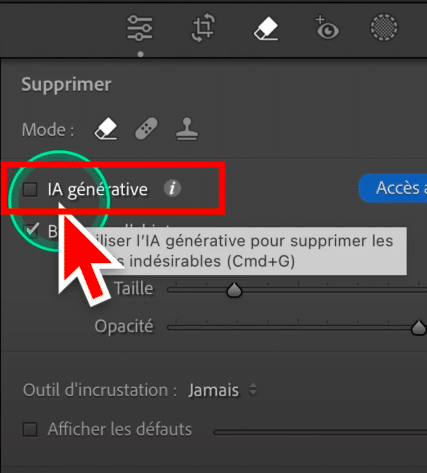Select the Crop and rotate tool
This screenshot has width=427, height=473.
[x=203, y=28]
